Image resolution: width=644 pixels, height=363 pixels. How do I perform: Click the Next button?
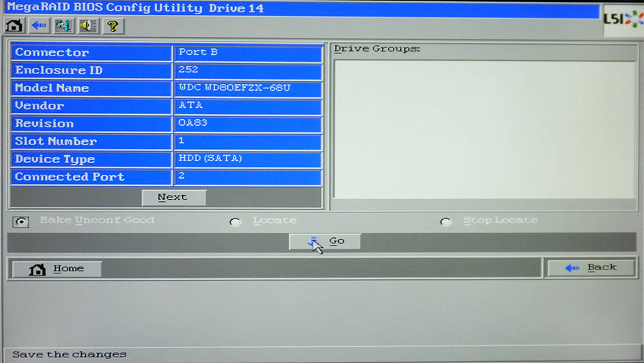(174, 197)
